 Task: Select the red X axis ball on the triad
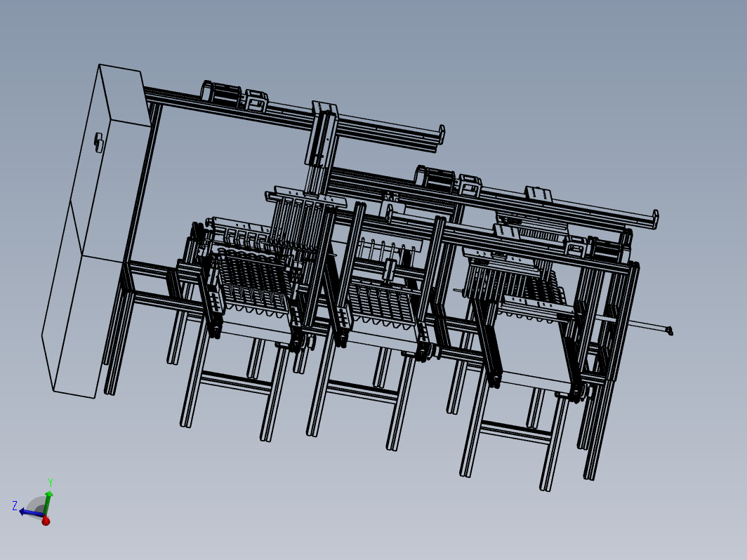46,521
